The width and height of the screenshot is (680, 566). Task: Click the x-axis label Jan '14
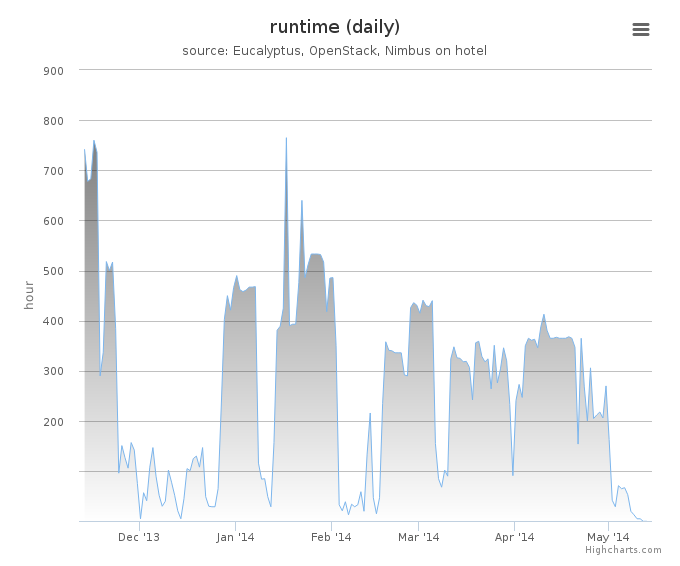click(235, 537)
